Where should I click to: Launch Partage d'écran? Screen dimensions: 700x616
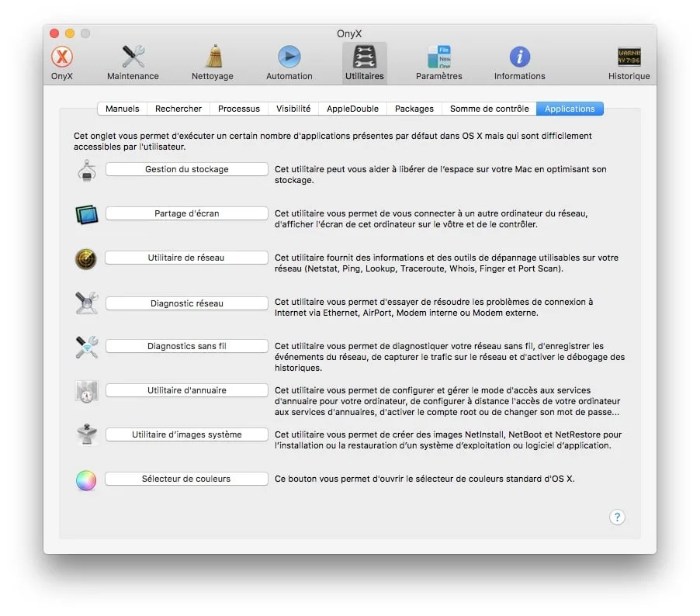pos(186,213)
